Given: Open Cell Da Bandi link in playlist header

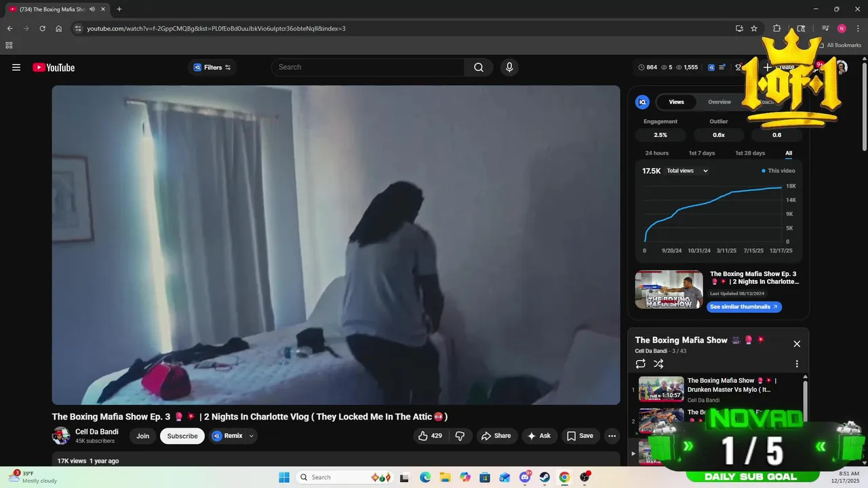Looking at the screenshot, I should 650,351.
